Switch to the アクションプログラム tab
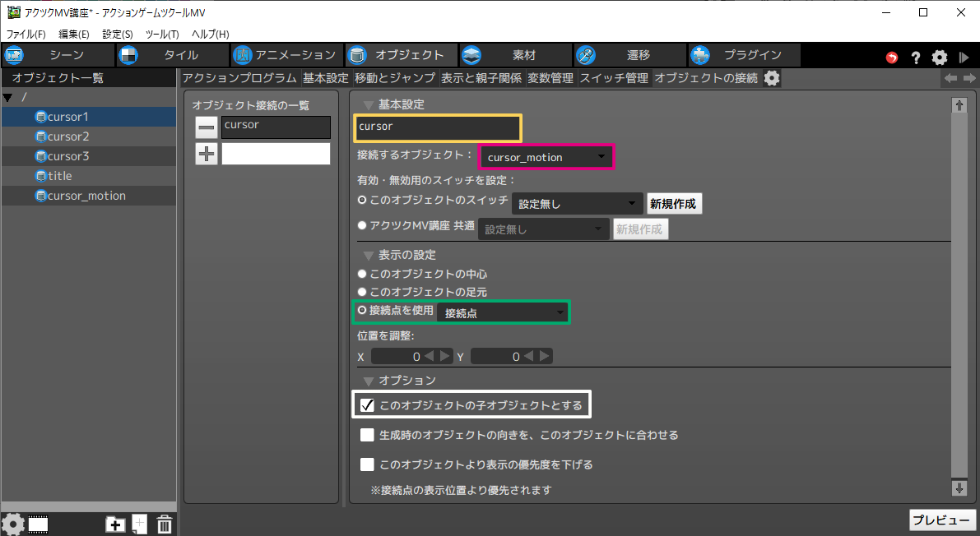The image size is (980, 536). pos(239,78)
